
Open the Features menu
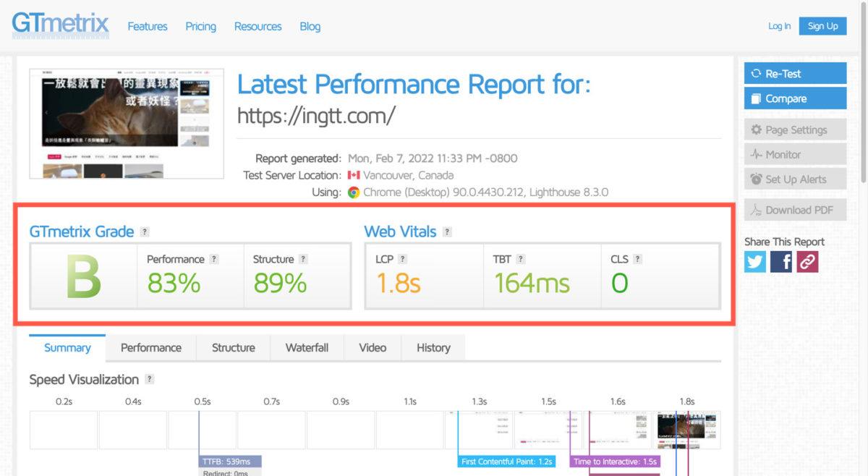coord(148,26)
